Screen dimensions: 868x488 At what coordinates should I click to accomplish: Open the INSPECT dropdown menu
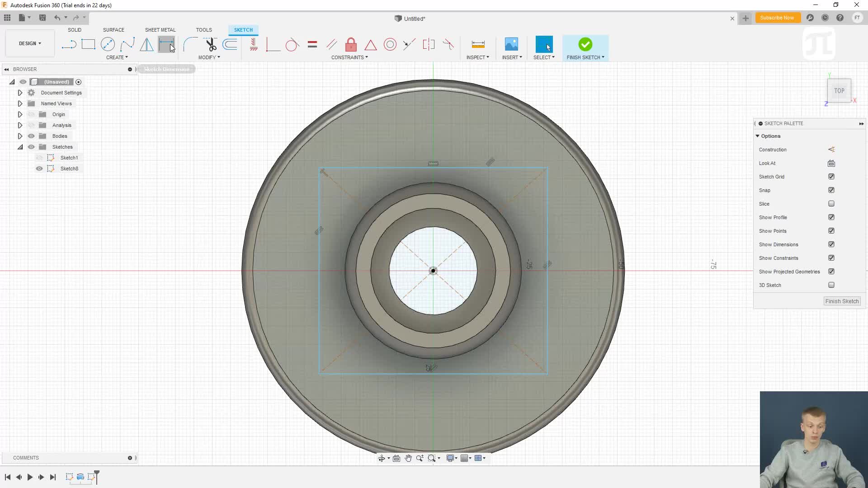click(x=478, y=57)
